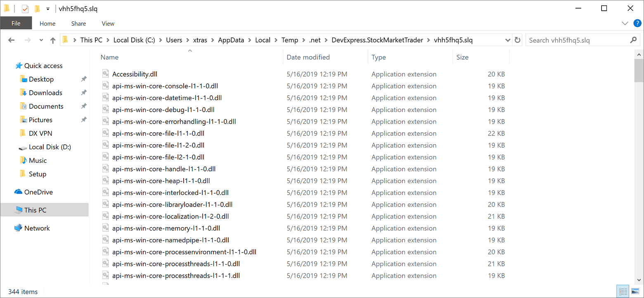644x298 pixels.
Task: Open Accessibility.dll in the file list
Action: click(135, 74)
